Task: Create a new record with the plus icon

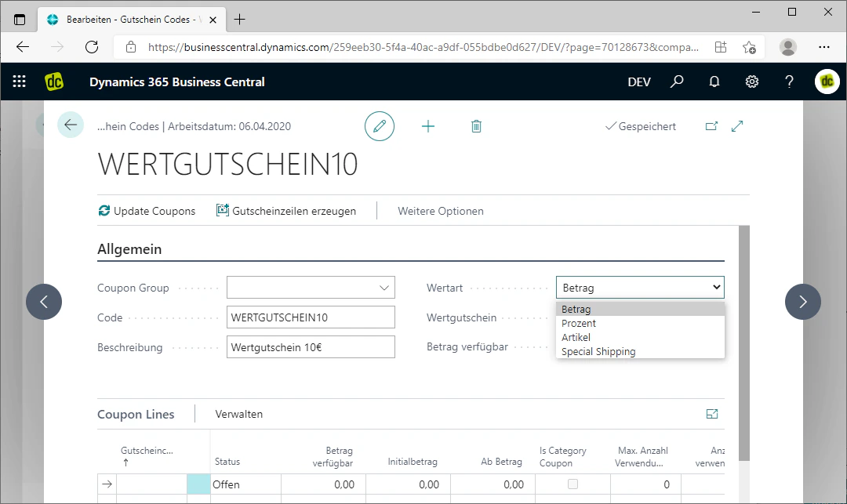Action: (428, 126)
